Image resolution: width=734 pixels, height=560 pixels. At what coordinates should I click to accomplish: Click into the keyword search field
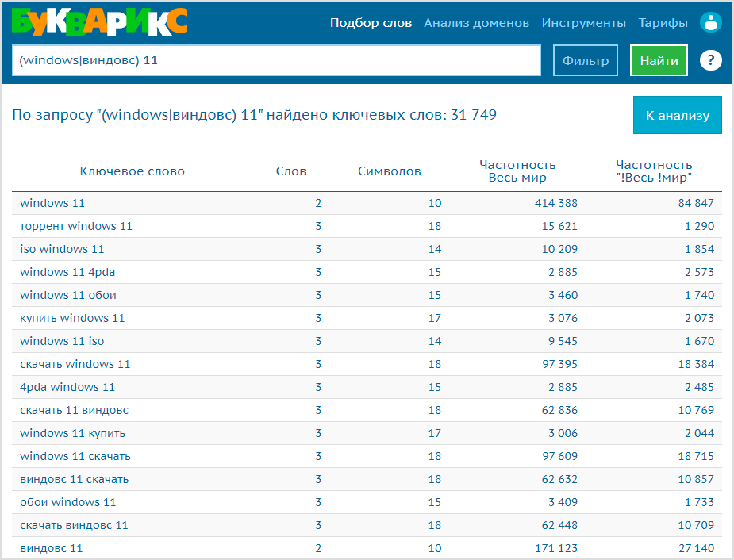[x=276, y=60]
